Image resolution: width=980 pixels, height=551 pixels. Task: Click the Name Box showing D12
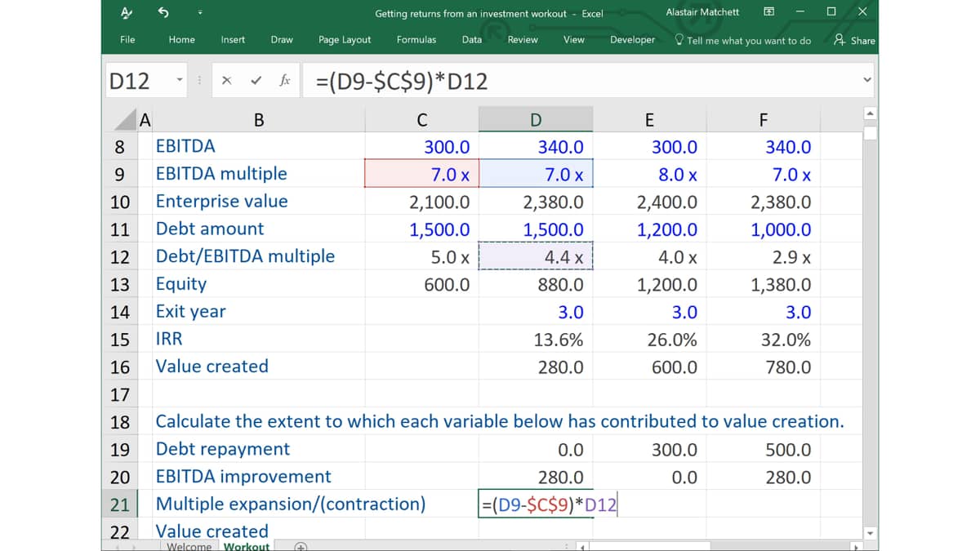(137, 81)
